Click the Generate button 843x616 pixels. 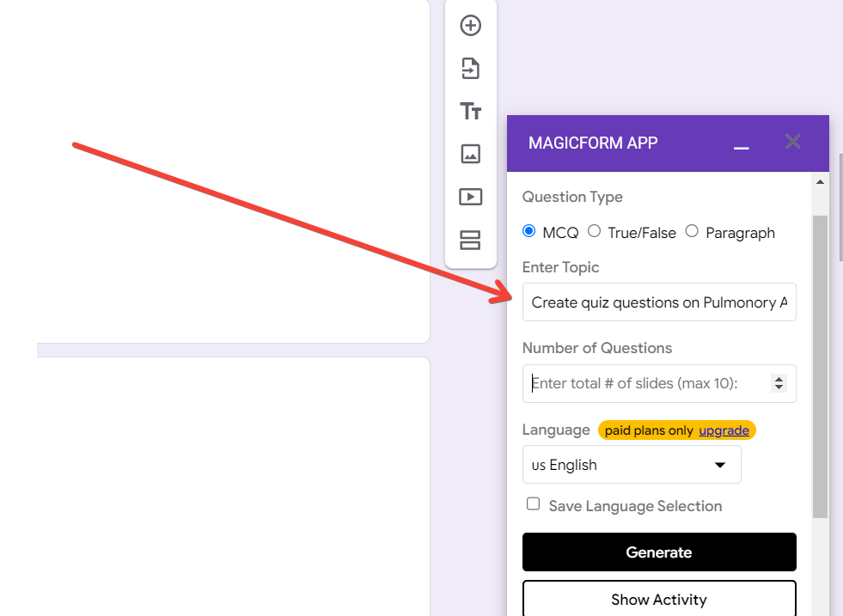coord(659,552)
